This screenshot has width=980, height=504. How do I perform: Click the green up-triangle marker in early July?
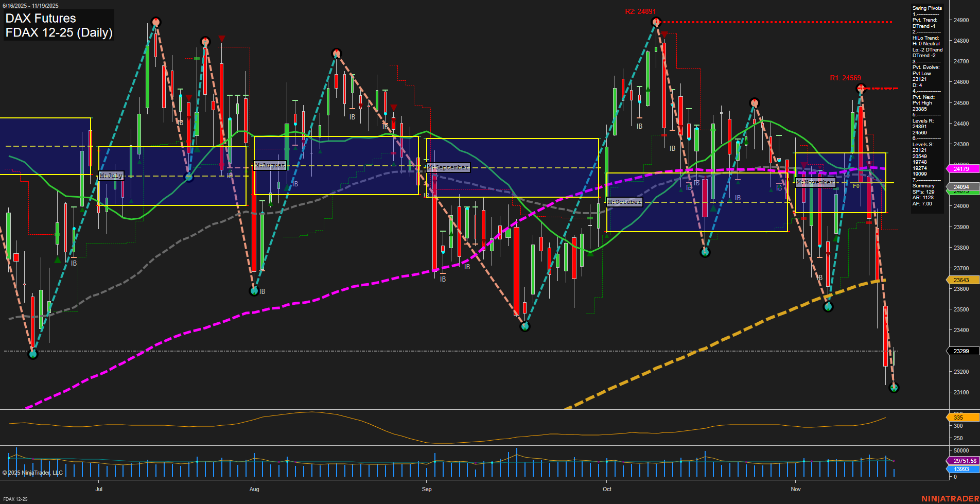(57, 259)
